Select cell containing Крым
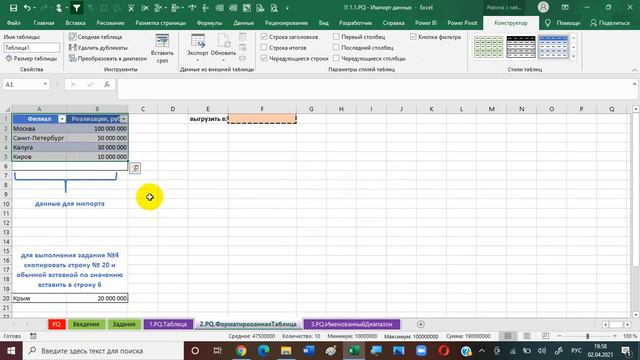640x360 pixels. click(x=39, y=298)
